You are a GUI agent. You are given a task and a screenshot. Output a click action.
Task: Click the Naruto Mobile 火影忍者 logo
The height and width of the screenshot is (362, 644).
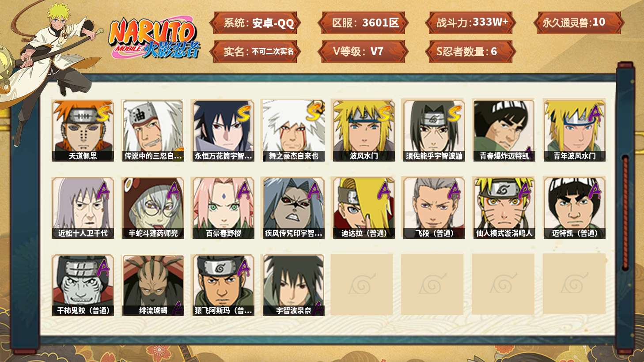(155, 38)
